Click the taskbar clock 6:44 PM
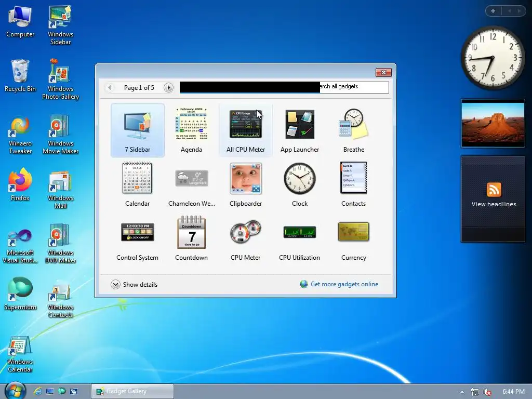The image size is (532, 399). pyautogui.click(x=513, y=392)
